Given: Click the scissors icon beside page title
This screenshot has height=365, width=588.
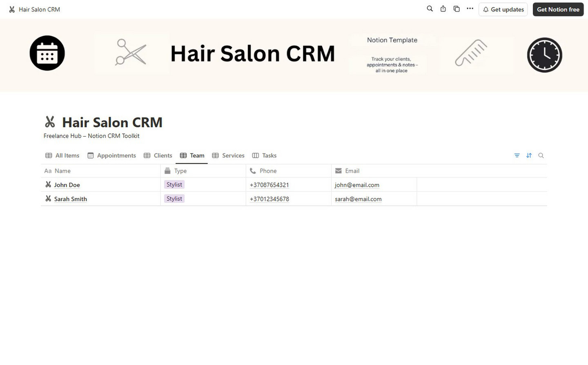Looking at the screenshot, I should click(50, 122).
